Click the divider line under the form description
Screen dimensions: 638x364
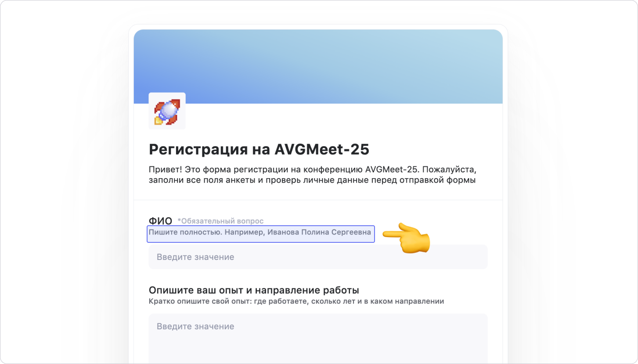click(318, 200)
